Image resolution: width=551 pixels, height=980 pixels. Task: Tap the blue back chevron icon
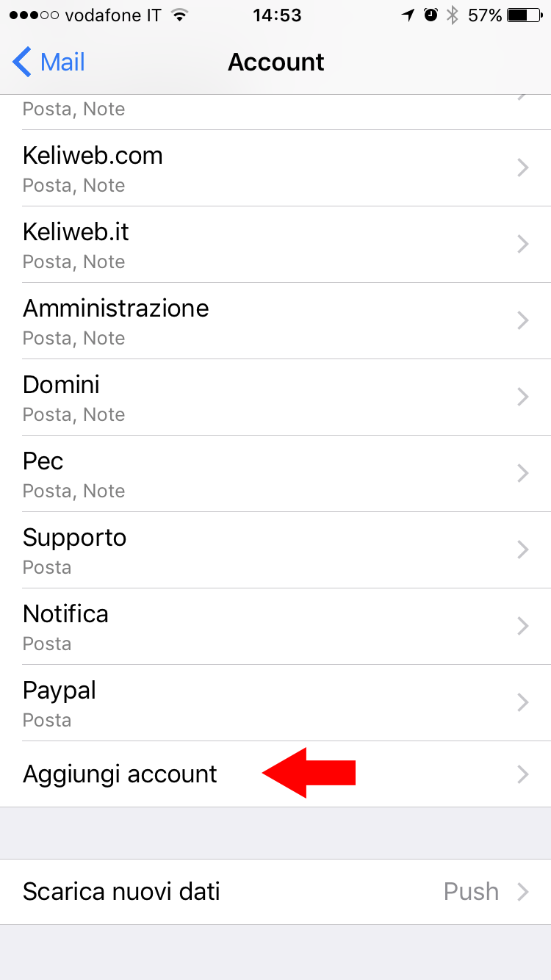coord(22,62)
